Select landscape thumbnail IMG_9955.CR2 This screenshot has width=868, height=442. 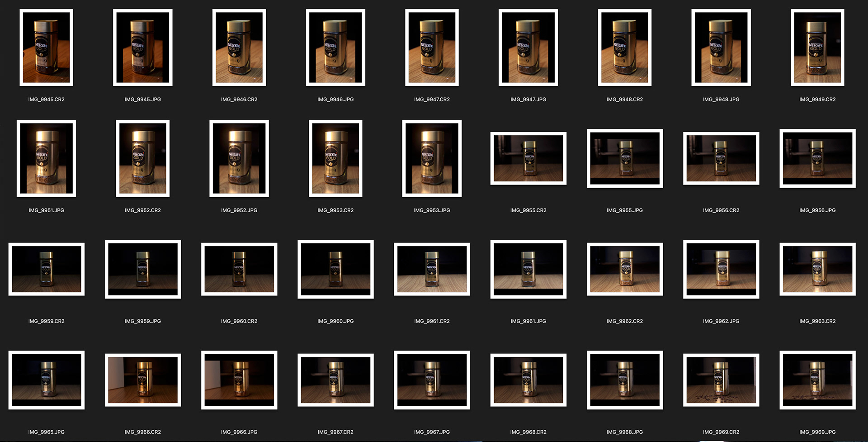[528, 158]
